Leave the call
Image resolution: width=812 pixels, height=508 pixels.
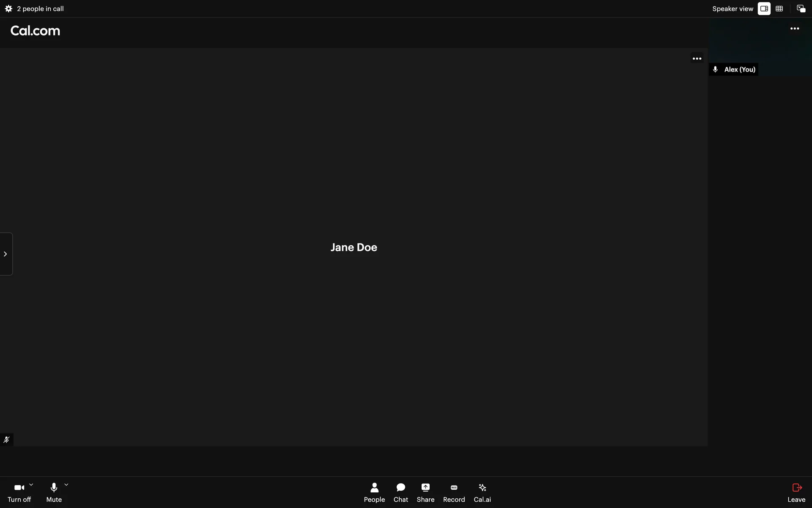796,492
